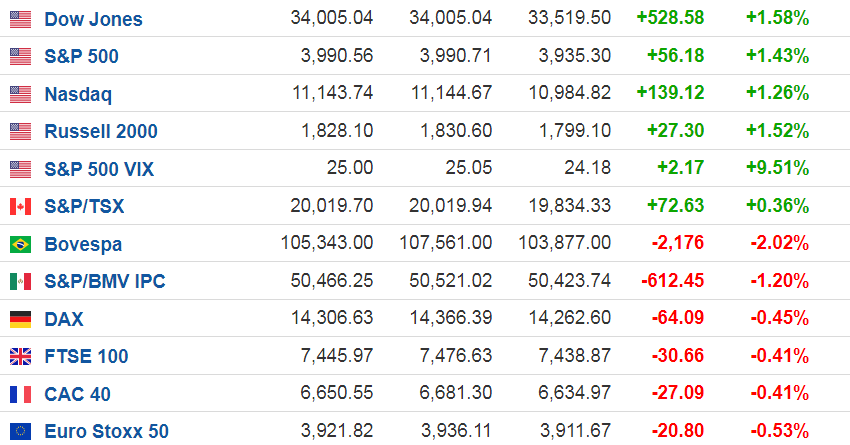Click the Brazil flag beside Bovespa
This screenshot has width=850, height=445.
[x=20, y=244]
